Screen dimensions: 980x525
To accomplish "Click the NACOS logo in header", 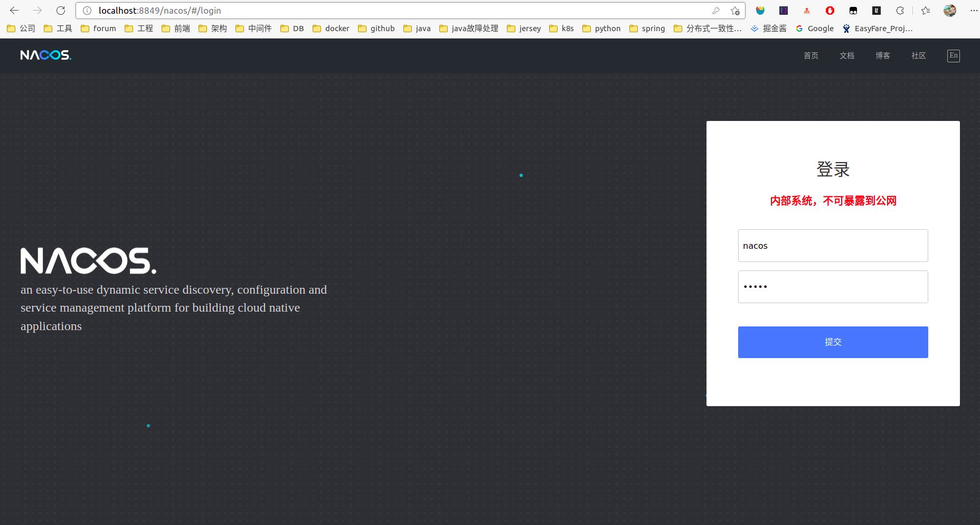I will pos(46,55).
